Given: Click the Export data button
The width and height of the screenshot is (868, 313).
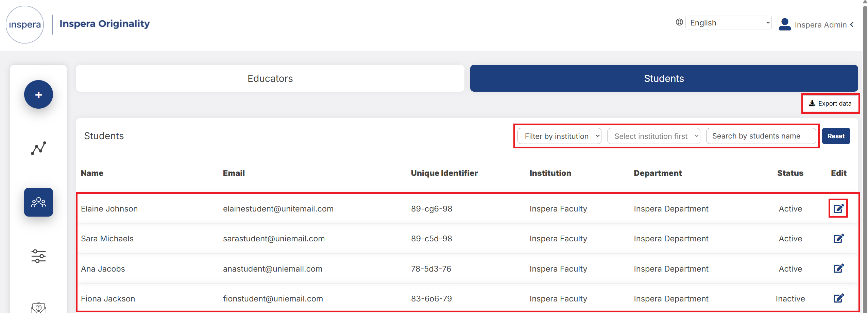Looking at the screenshot, I should coord(830,103).
